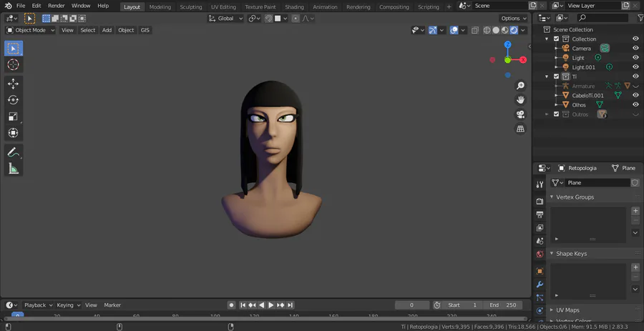Activate the Move tool

(x=14, y=84)
